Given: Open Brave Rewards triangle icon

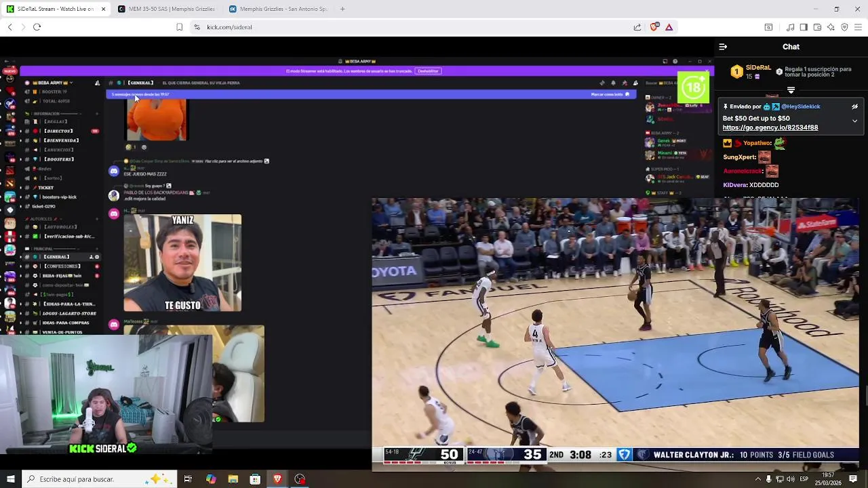Looking at the screenshot, I should (x=669, y=27).
